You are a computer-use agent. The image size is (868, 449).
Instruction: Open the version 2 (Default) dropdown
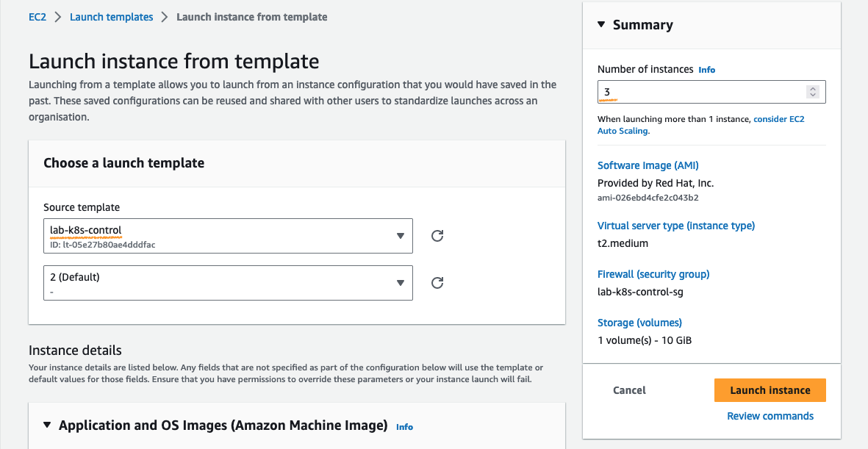coord(228,283)
